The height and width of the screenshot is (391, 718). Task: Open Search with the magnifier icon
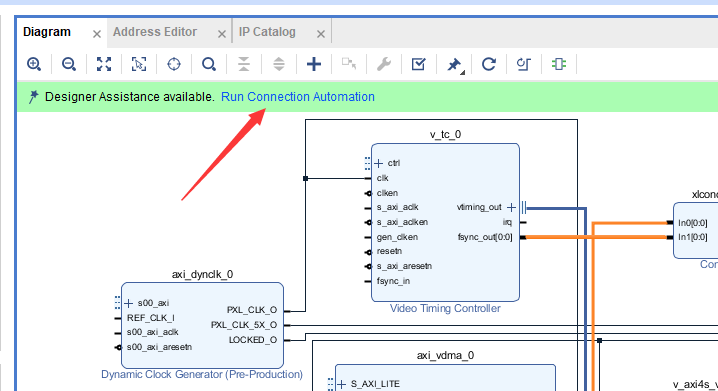tap(209, 64)
